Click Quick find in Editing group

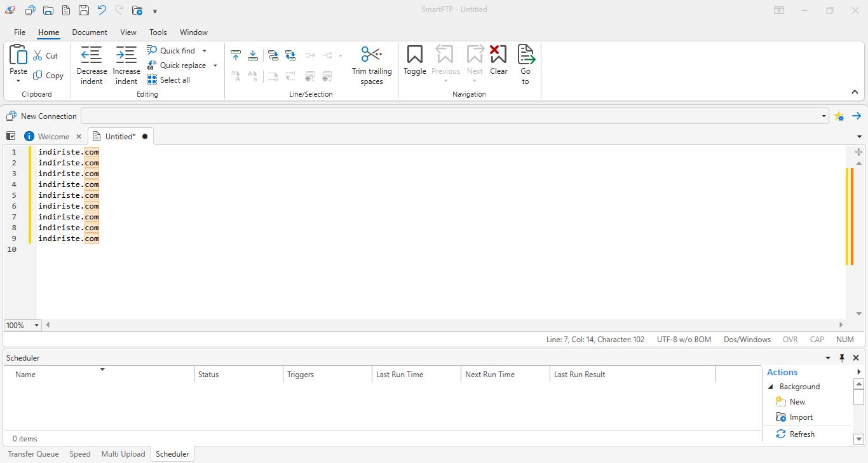[171, 51]
